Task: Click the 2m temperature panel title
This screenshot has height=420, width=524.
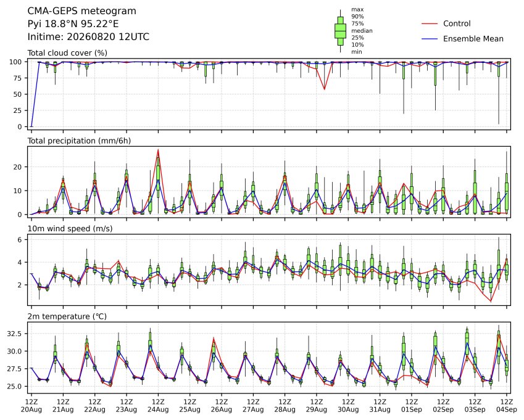Action: click(x=67, y=316)
